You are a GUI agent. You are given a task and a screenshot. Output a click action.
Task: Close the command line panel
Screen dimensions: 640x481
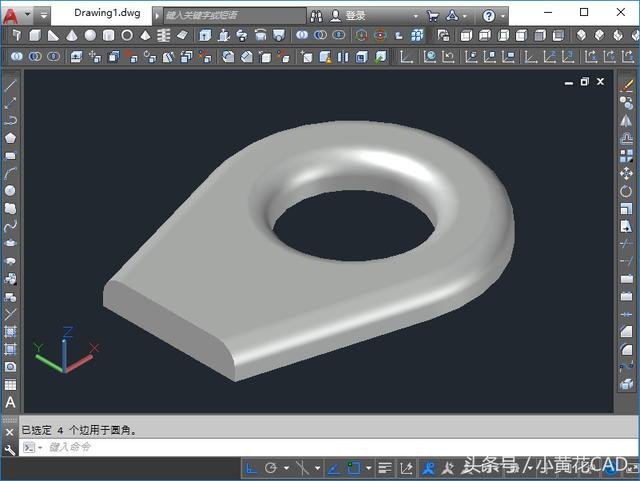[x=10, y=431]
